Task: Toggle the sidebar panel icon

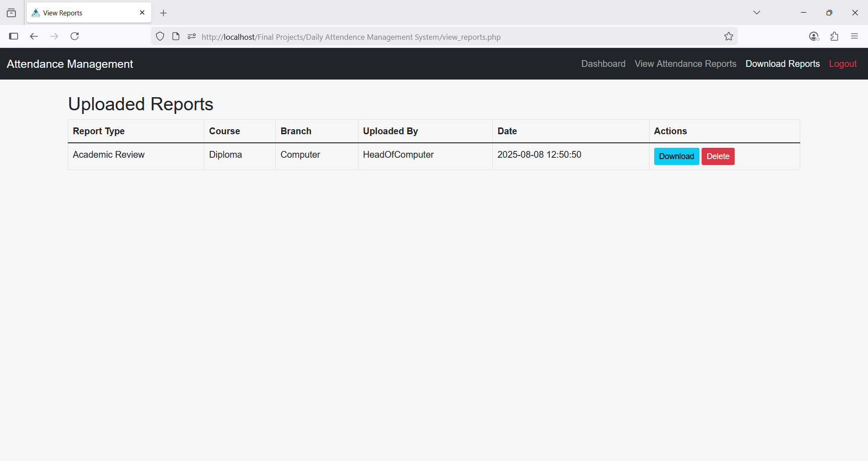Action: coord(14,36)
